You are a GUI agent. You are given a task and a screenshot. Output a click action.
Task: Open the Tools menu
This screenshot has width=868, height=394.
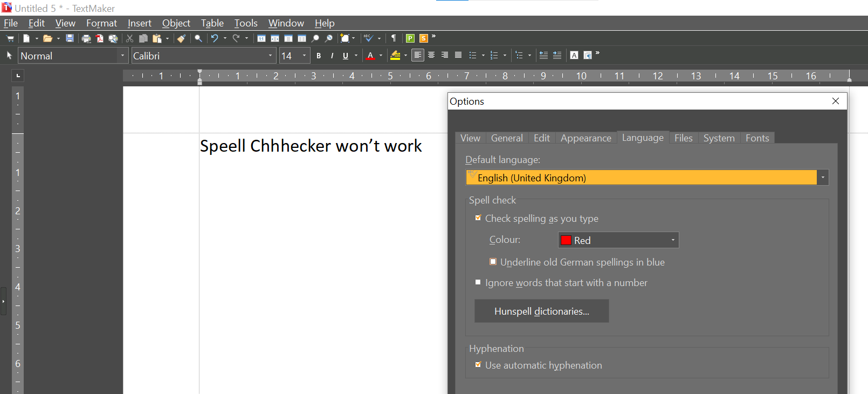246,23
